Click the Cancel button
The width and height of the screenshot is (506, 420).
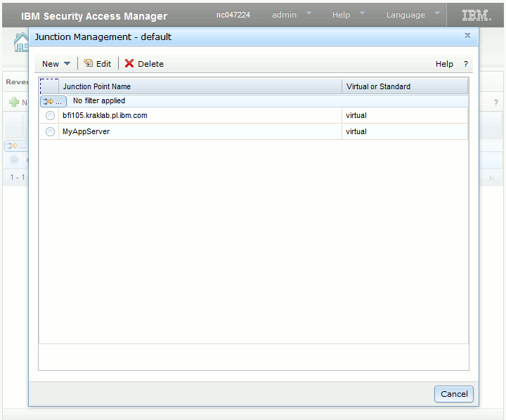(x=454, y=394)
